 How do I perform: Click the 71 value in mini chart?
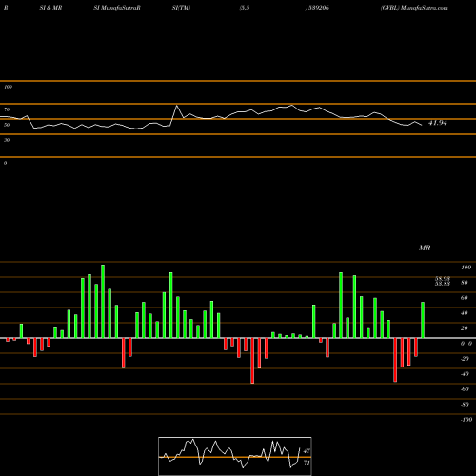307,463
